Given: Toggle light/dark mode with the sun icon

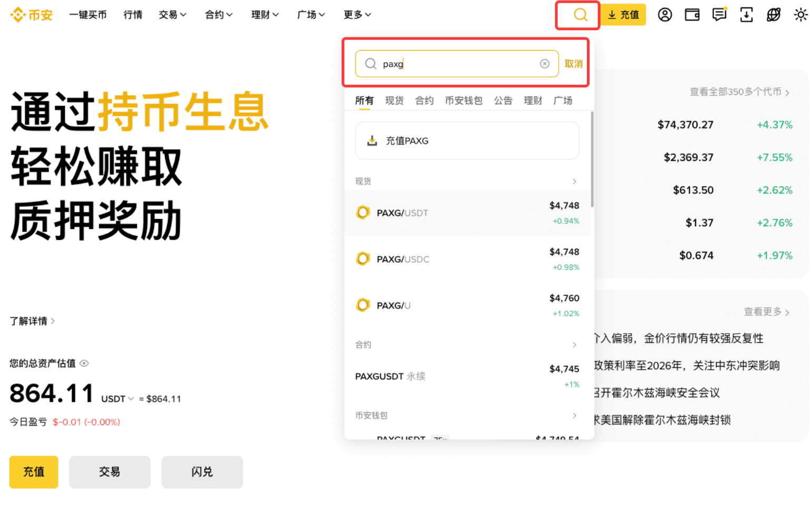Looking at the screenshot, I should pyautogui.click(x=801, y=15).
